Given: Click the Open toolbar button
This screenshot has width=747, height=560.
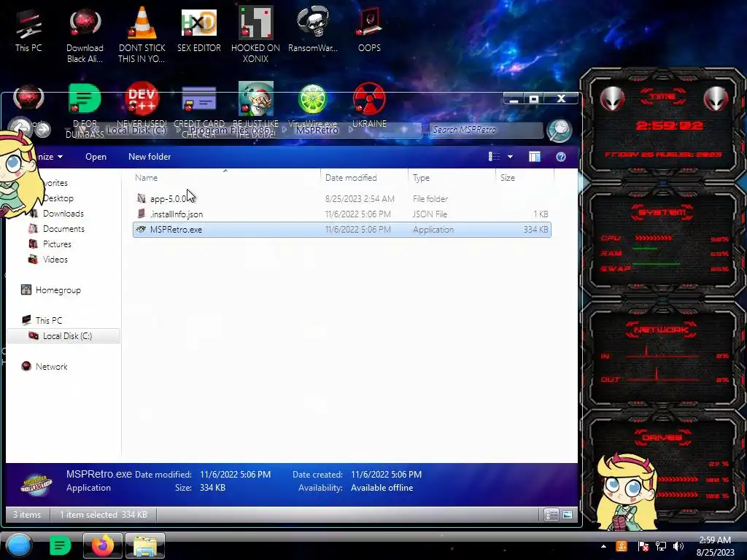Looking at the screenshot, I should (96, 157).
